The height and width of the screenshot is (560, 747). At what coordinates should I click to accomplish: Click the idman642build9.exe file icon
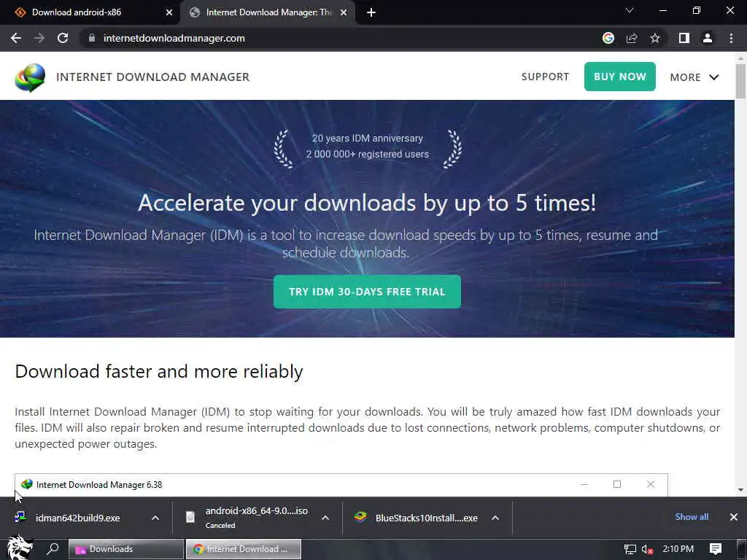click(20, 517)
